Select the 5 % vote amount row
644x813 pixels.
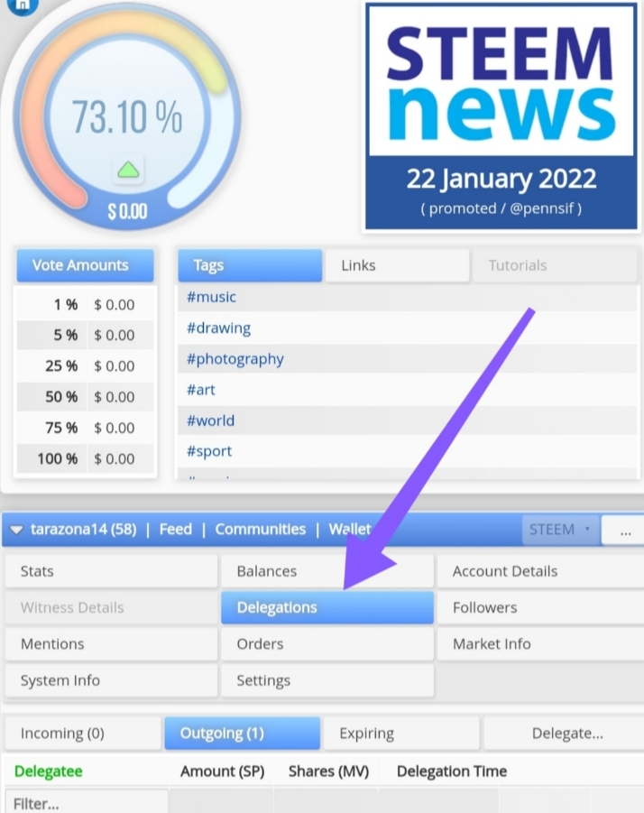86,336
